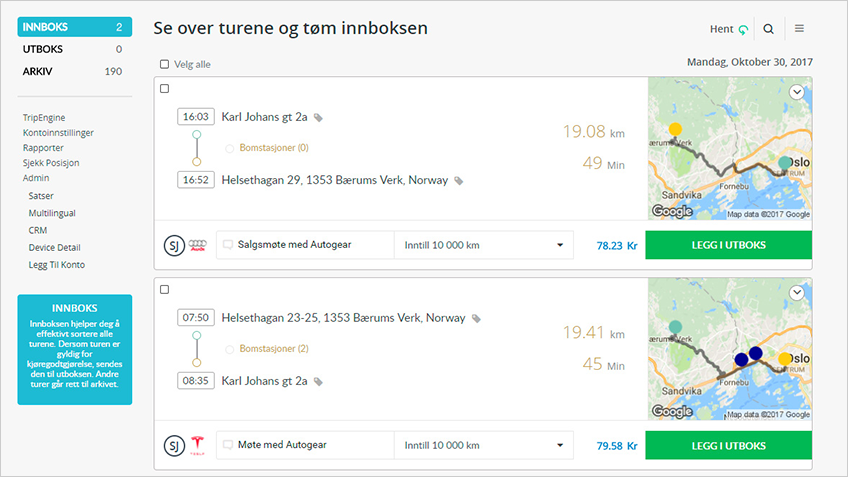The image size is (848, 477).
Task: Click the search magnifier icon
Action: click(769, 30)
